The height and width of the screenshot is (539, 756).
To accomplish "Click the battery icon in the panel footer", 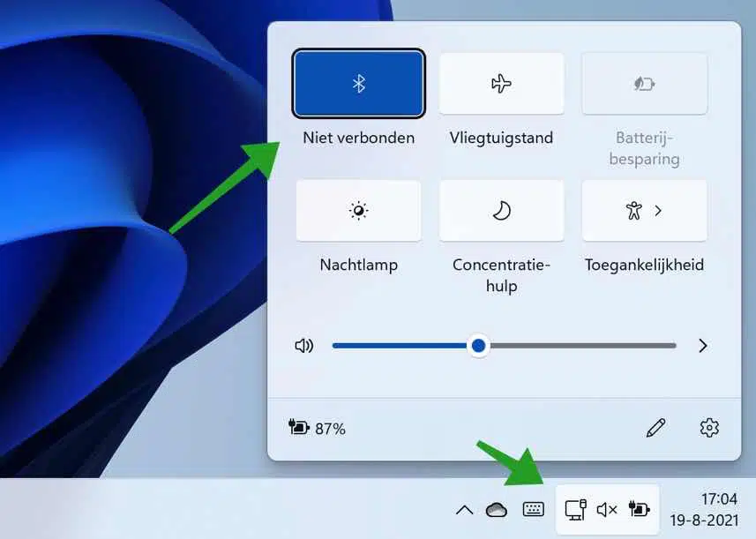I will pyautogui.click(x=299, y=427).
